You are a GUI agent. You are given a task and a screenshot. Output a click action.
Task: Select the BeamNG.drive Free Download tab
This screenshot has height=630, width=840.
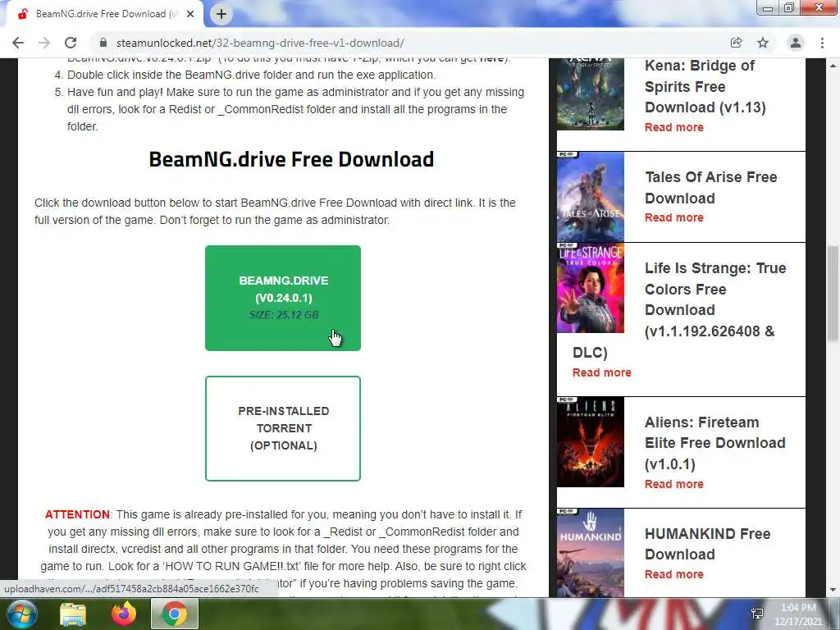click(x=104, y=14)
